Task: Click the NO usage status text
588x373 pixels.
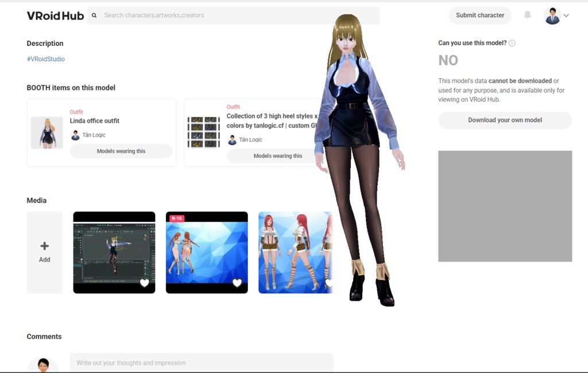Action: (448, 60)
